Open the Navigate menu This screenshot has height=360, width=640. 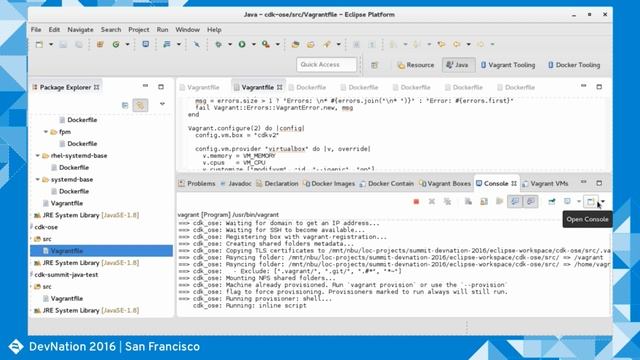[80, 29]
